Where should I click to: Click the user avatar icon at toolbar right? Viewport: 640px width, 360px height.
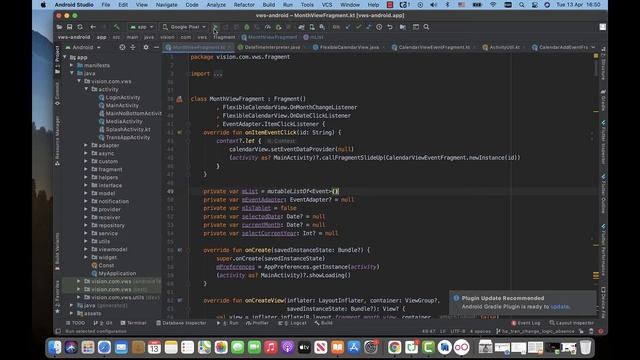coord(602,27)
